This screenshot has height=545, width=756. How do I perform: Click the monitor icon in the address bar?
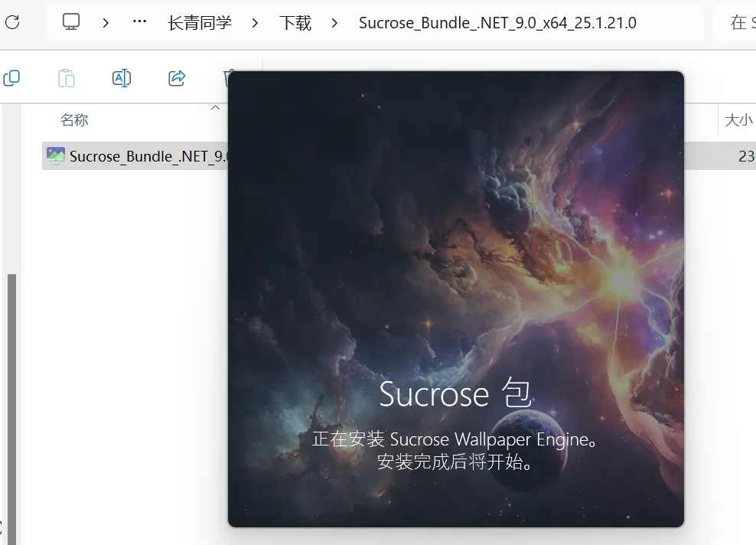pos(71,22)
